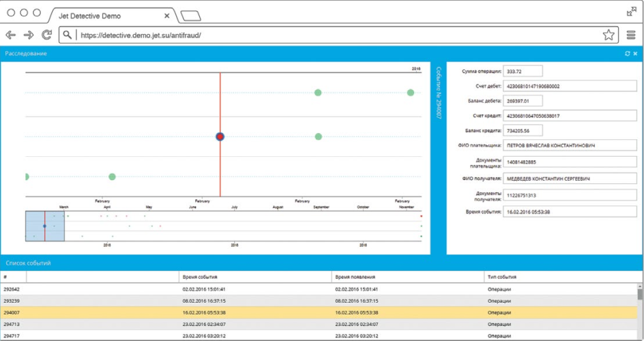Open a new browser tab
This screenshot has width=644, height=341.
click(190, 16)
